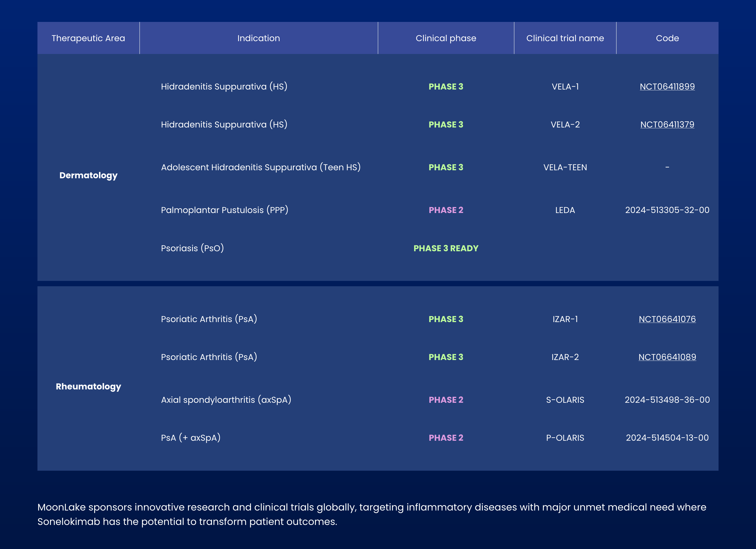The height and width of the screenshot is (549, 756).
Task: Select the VELA-TEEN trial name
Action: pyautogui.click(x=565, y=168)
